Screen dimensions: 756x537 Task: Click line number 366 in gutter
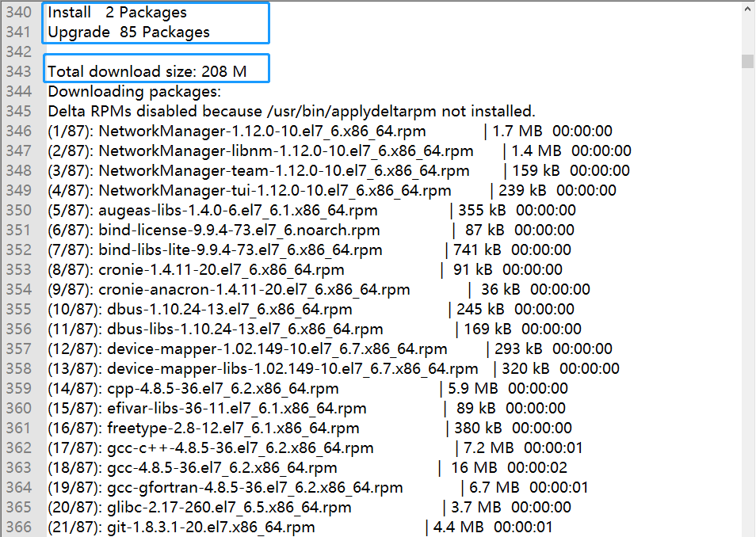pos(18,527)
